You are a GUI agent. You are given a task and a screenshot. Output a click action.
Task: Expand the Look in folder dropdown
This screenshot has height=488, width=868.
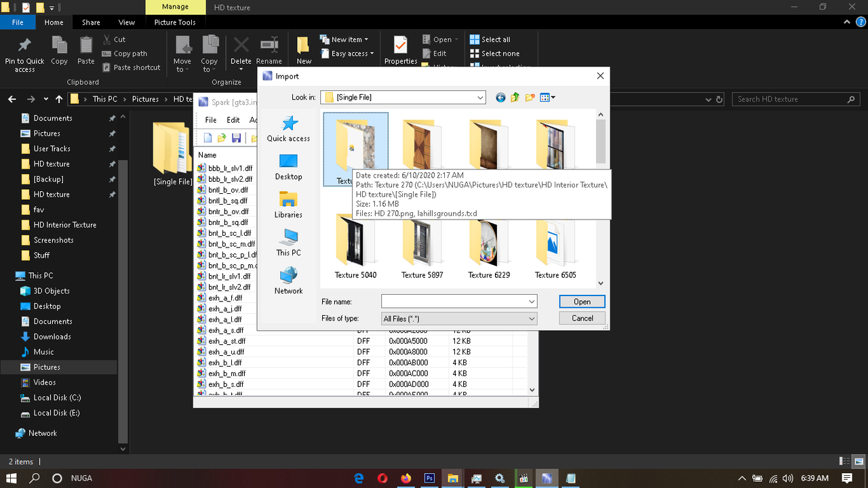[x=480, y=98]
